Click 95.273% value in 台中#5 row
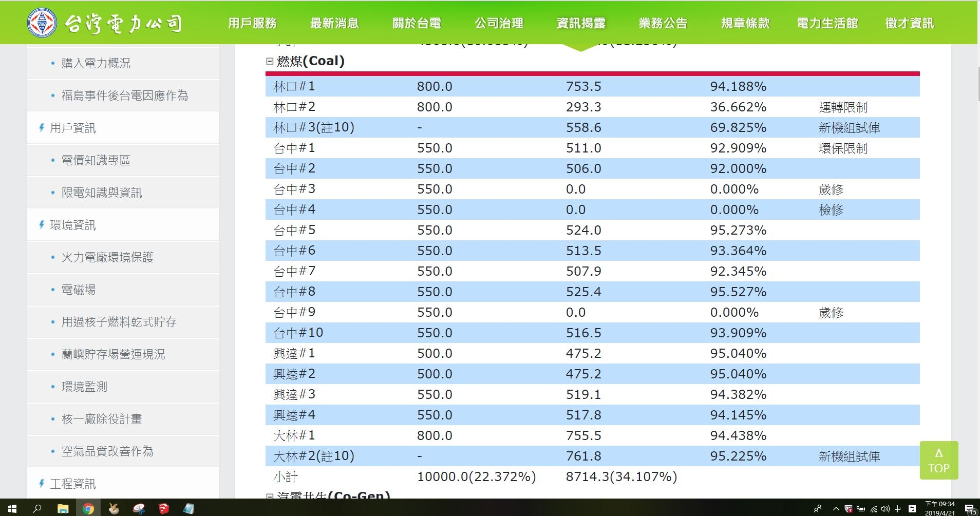This screenshot has width=980, height=516. coord(738,230)
